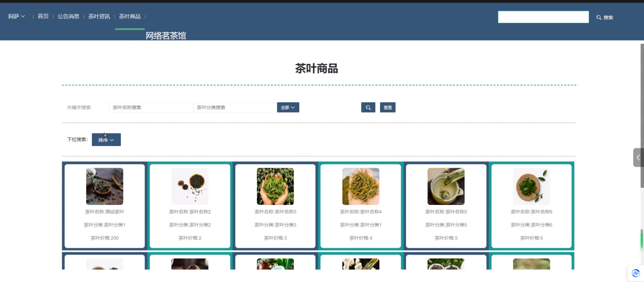This screenshot has width=644, height=282.
Task: Open the 阿萨 user dropdown
Action: pos(17,17)
